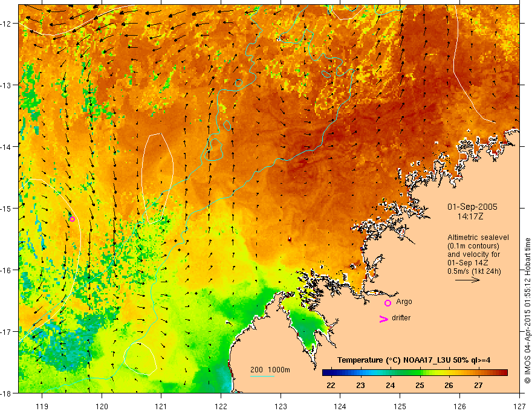
Task: Click the 'Altimetric sealevel' caption text
Action: tap(478, 238)
